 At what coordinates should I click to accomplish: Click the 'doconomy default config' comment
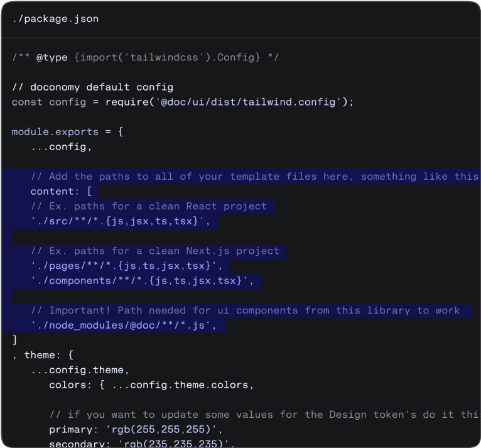tap(92, 87)
